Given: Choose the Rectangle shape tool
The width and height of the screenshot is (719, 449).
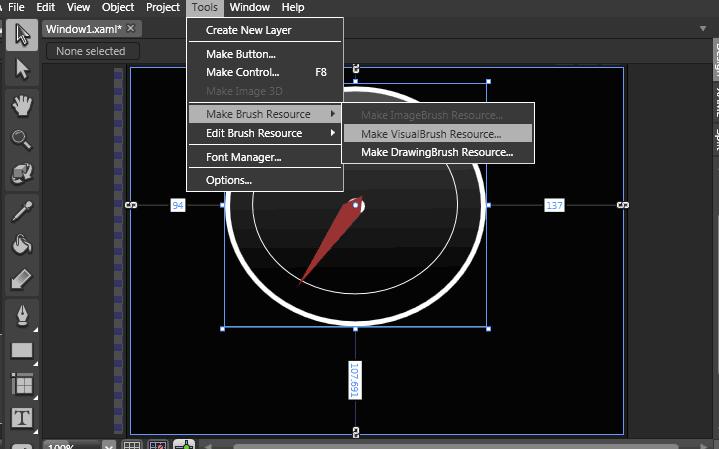Looking at the screenshot, I should tap(22, 351).
